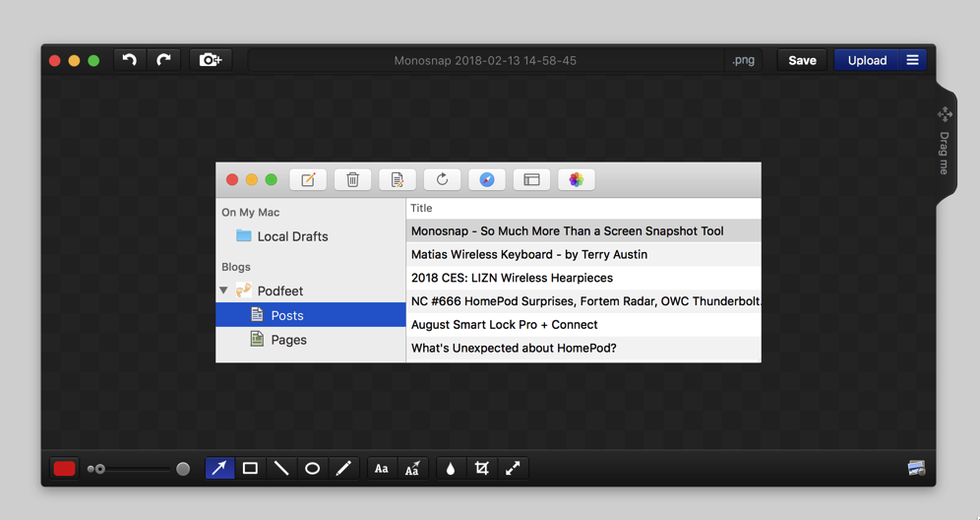This screenshot has height=520, width=980.
Task: Select the arrow drawing tool
Action: coord(219,469)
